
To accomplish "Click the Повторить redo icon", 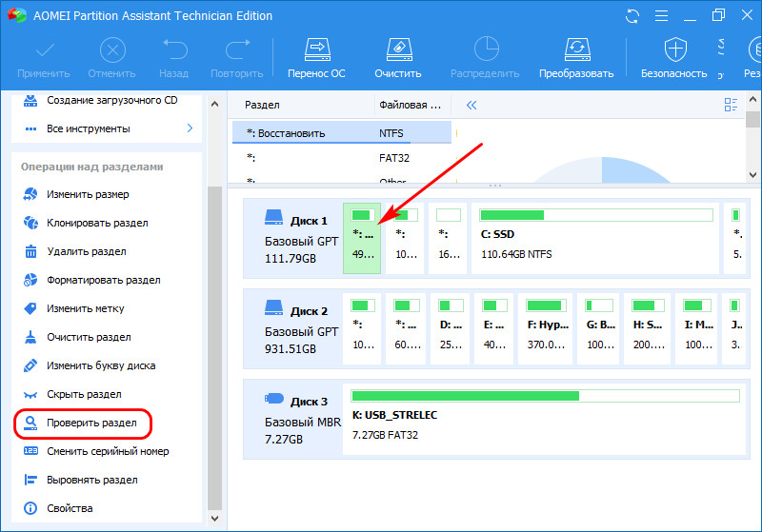I will (x=237, y=49).
